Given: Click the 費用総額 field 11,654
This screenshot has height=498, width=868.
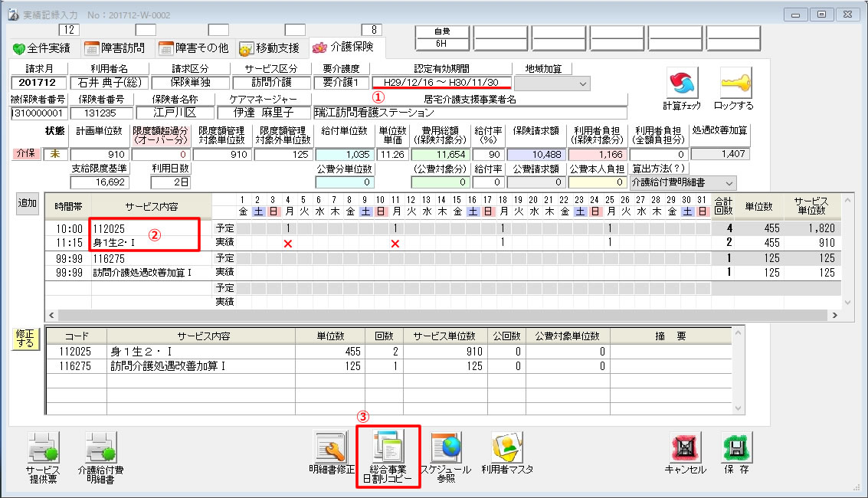Looking at the screenshot, I should (x=441, y=155).
